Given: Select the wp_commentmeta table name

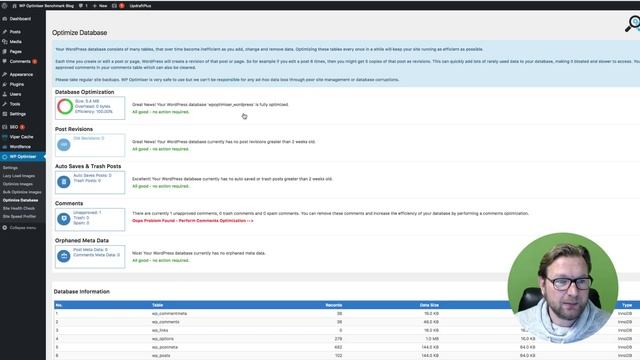Looking at the screenshot, I should click(169, 313).
